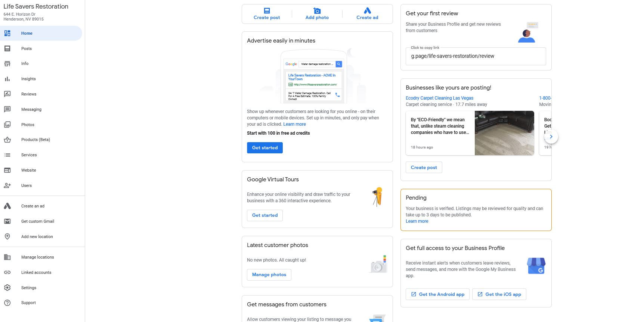The width and height of the screenshot is (644, 322).
Task: Click Get started under Google Virtual Tours
Action: pos(265,215)
